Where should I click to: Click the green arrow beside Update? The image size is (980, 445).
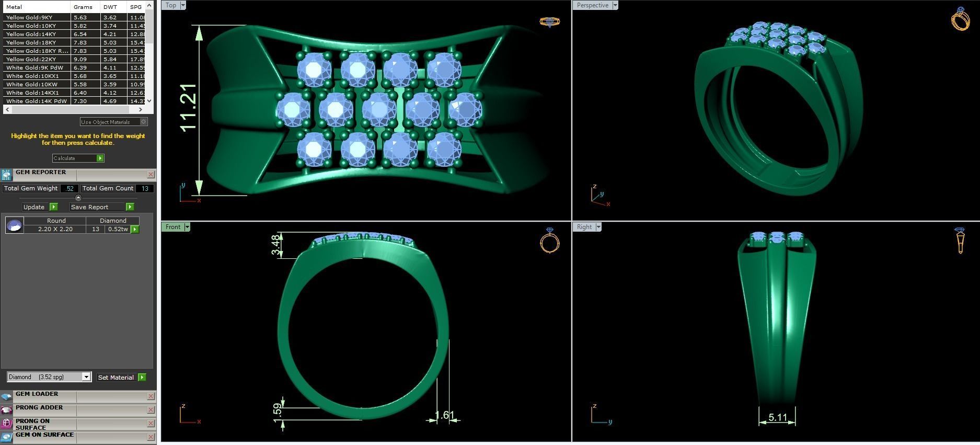[53, 207]
